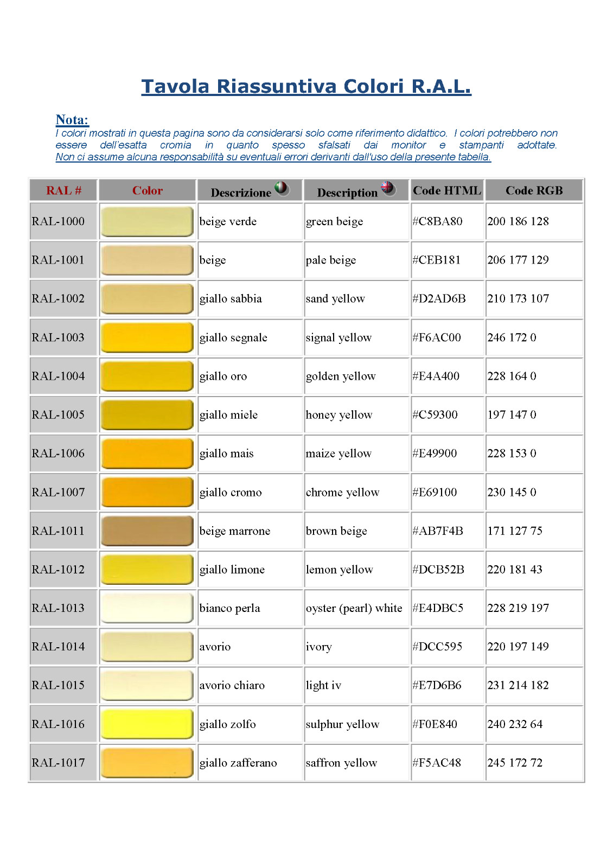This screenshot has width=613, height=868.
Task: Select HTML code '#AB7F4B'
Action: [x=438, y=531]
